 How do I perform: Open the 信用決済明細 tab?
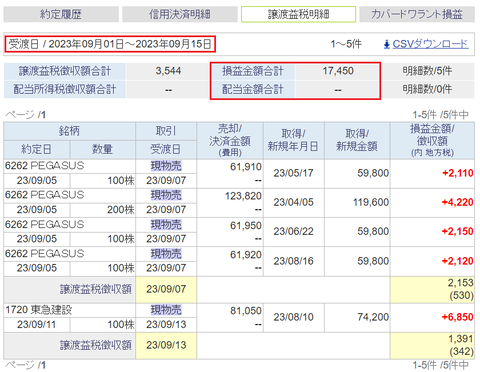[x=180, y=14]
